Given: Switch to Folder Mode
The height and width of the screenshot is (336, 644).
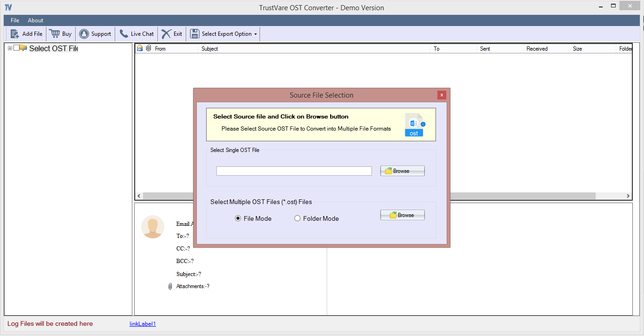Looking at the screenshot, I should coord(297,218).
